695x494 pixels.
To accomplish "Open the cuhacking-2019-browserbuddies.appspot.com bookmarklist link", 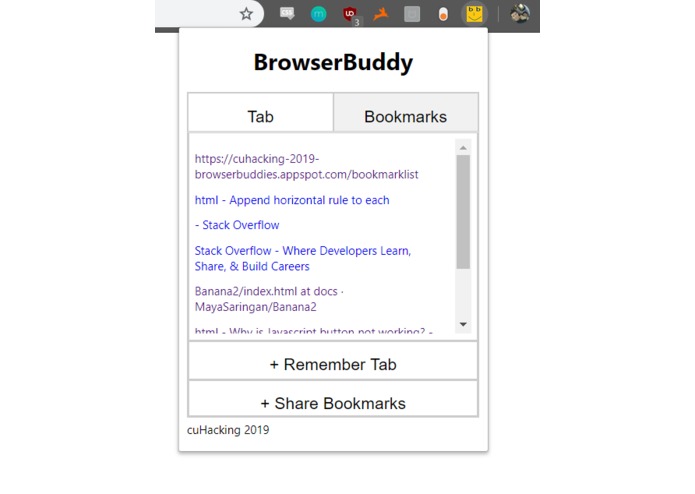I will point(306,167).
